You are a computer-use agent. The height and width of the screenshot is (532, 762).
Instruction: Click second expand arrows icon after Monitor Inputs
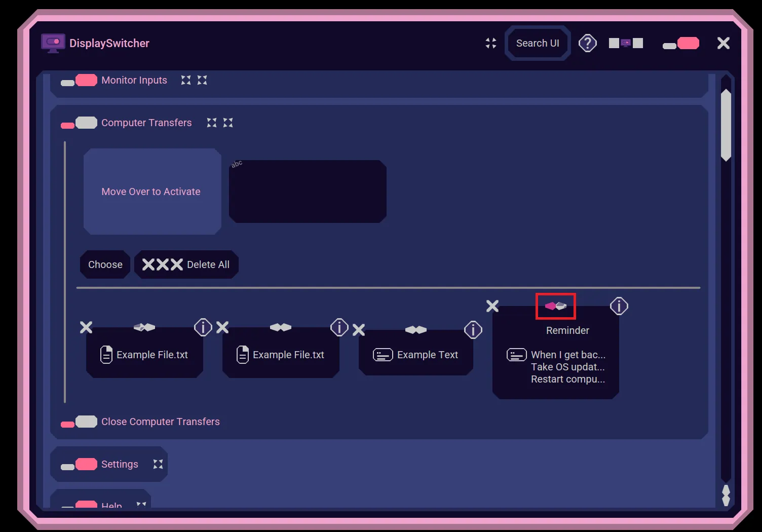point(202,80)
